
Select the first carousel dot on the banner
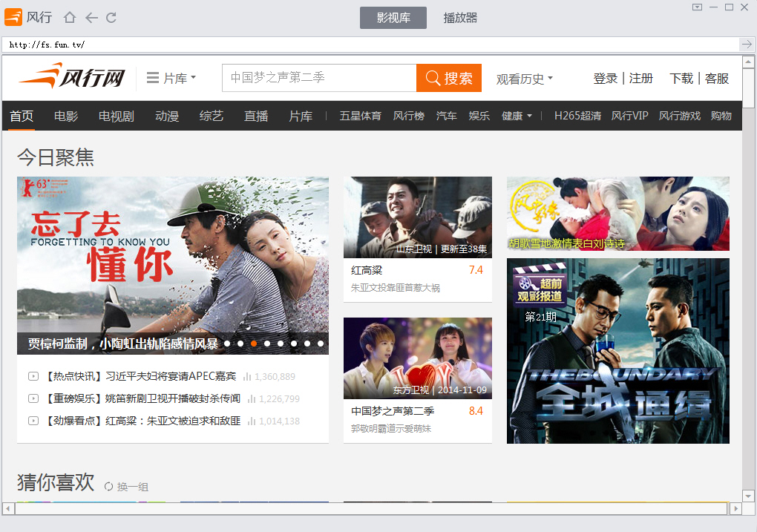[x=227, y=344]
